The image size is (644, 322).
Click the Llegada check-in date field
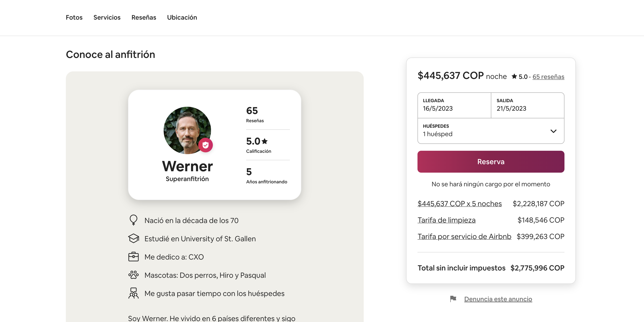(x=454, y=105)
